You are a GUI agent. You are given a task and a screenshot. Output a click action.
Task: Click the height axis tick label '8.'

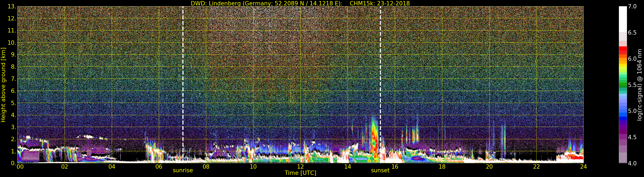13,67
